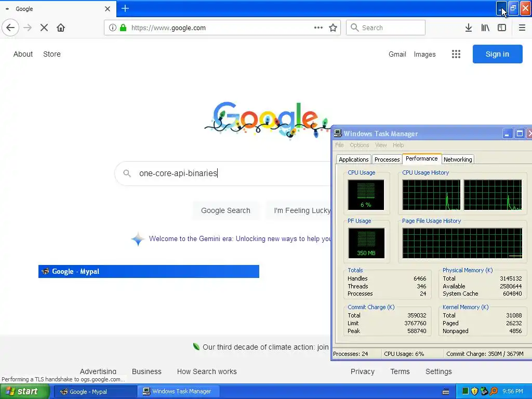Switch to the Applications tab
The width and height of the screenshot is (532, 399).
coord(353,159)
